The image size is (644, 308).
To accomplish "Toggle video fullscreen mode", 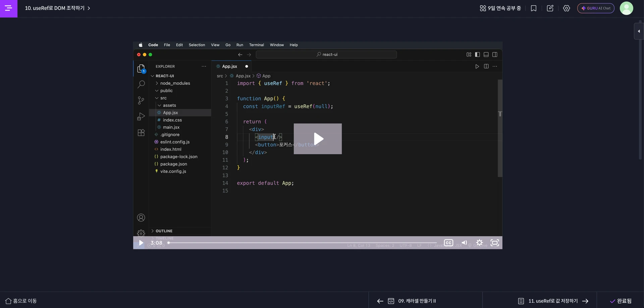I will (495, 243).
